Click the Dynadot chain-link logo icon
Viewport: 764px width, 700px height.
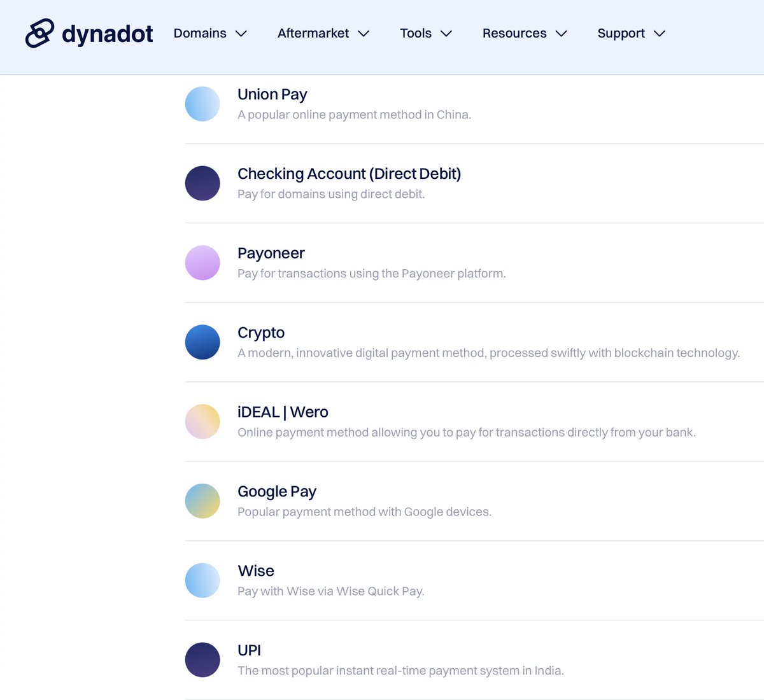click(x=39, y=33)
